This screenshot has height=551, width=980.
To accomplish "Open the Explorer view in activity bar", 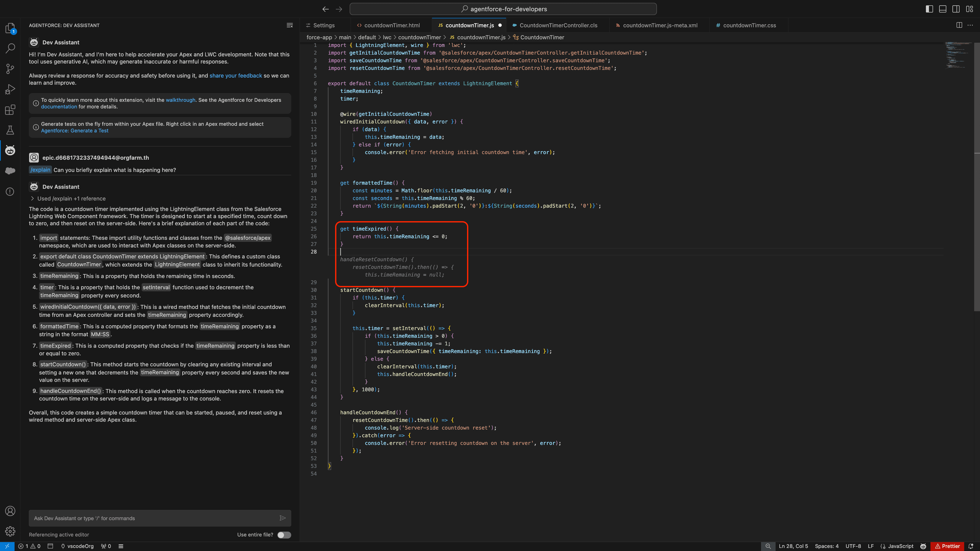I will [x=10, y=28].
